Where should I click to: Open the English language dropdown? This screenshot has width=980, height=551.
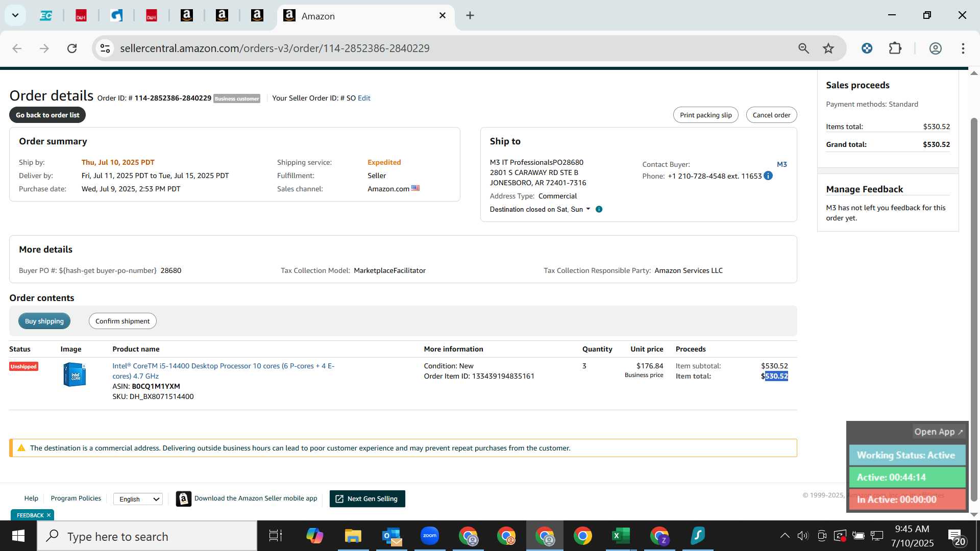(138, 499)
